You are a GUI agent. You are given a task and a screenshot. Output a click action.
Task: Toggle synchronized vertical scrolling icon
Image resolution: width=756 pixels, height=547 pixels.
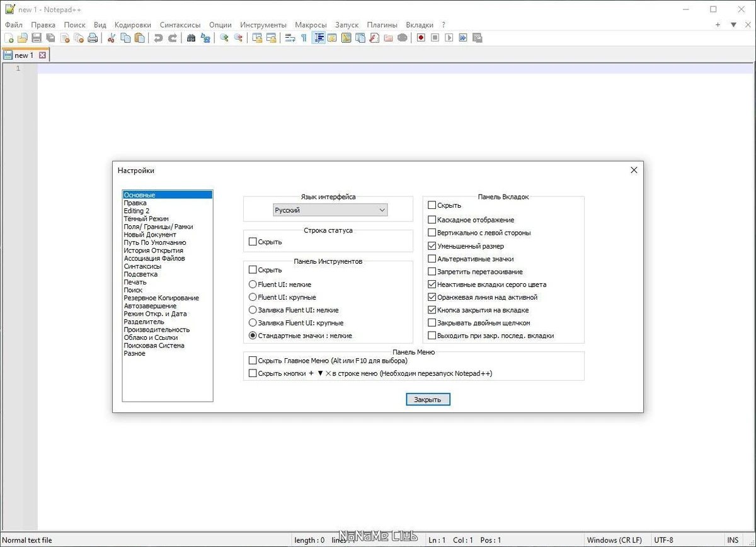click(x=257, y=38)
